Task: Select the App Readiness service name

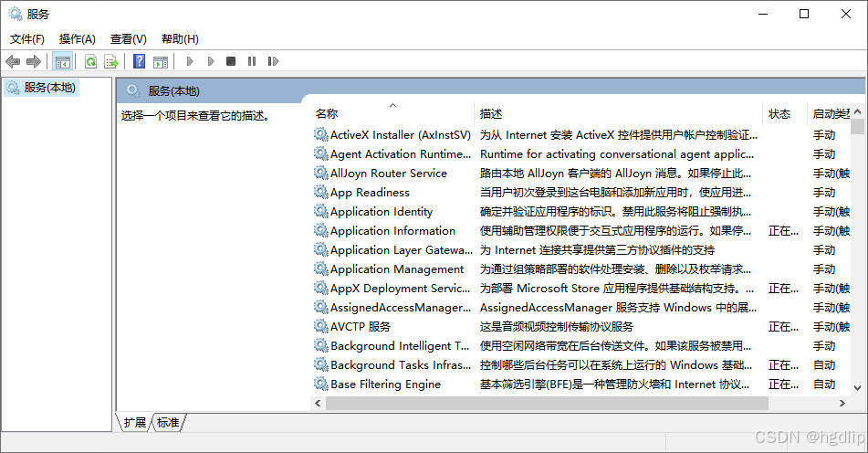Action: (370, 192)
